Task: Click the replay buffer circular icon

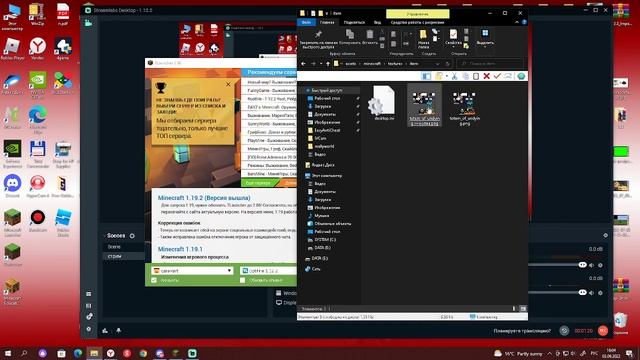Action: (x=564, y=331)
